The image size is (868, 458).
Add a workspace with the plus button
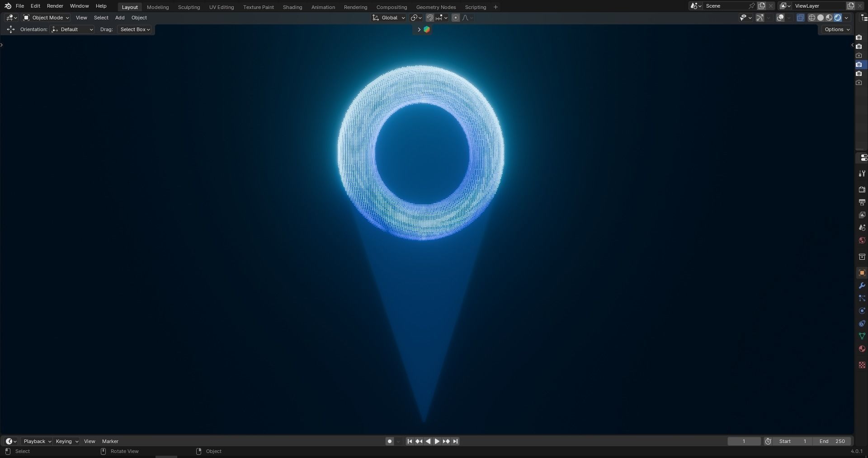click(495, 7)
